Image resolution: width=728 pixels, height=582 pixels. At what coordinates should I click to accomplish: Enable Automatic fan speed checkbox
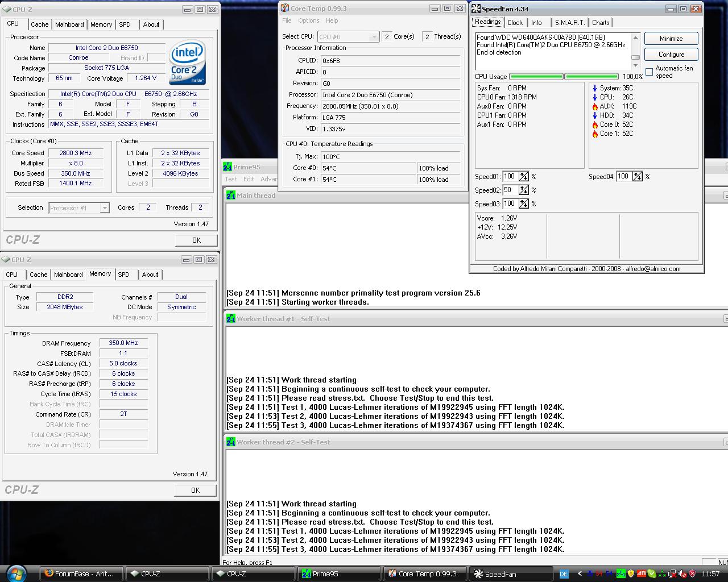(649, 72)
